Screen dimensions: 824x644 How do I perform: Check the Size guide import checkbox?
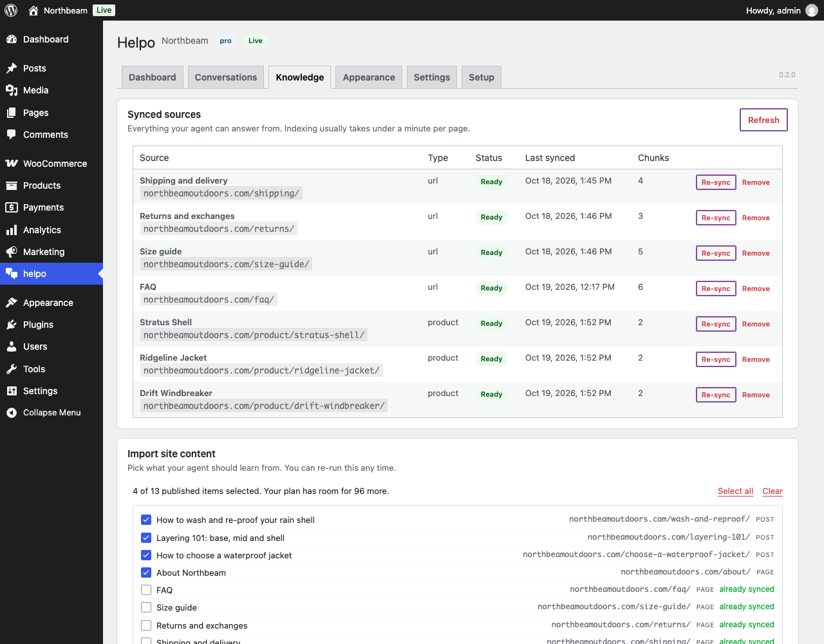146,607
